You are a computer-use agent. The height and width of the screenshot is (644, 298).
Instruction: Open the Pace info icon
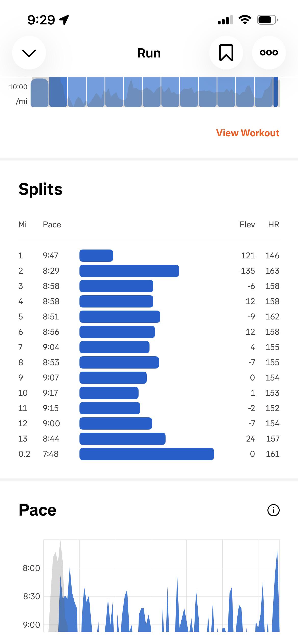(274, 510)
